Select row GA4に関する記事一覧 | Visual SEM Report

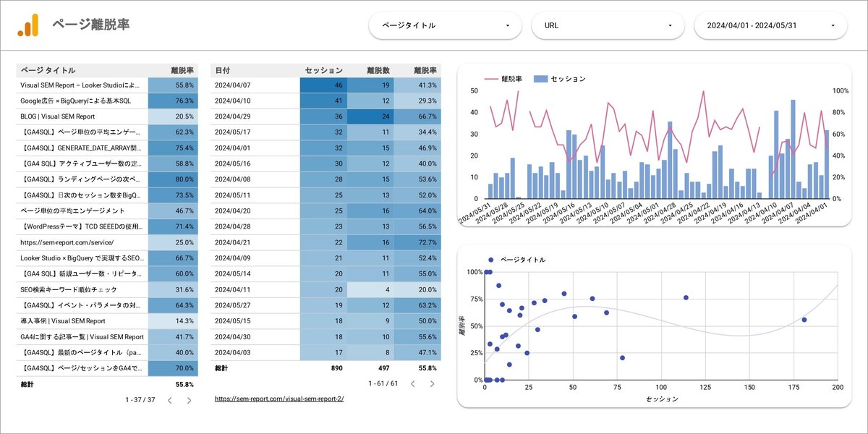pos(107,336)
